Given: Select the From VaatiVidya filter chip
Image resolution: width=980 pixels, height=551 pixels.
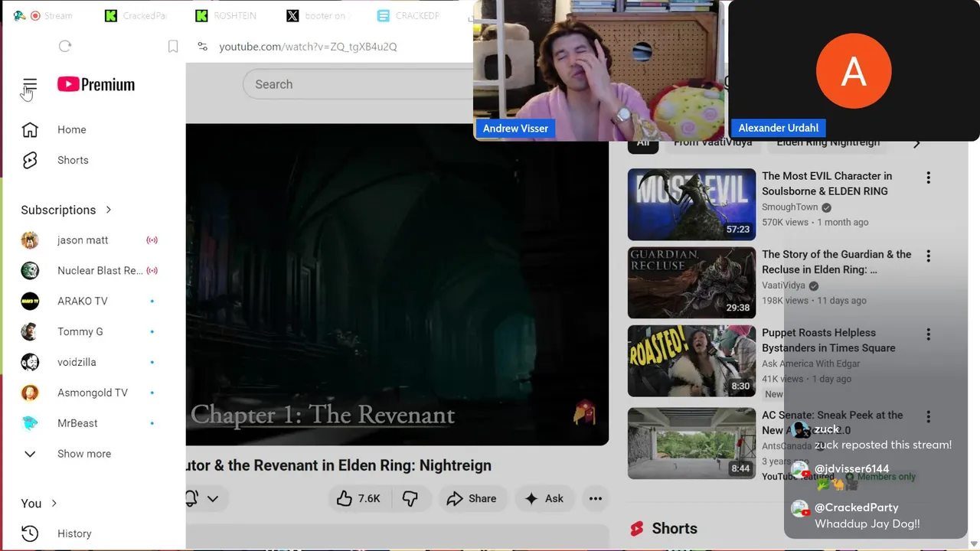Looking at the screenshot, I should tap(713, 142).
